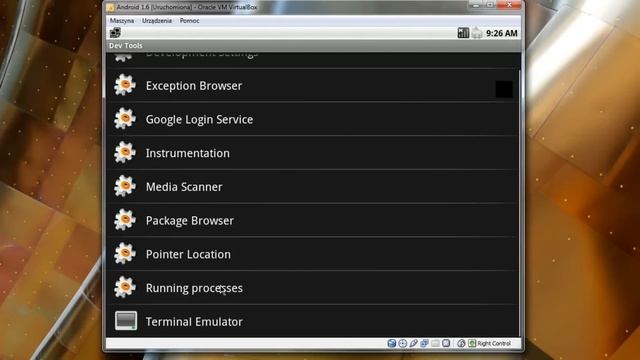Viewport: 640px width, 360px height.
Task: Click the Media Scanner gear icon
Action: pyautogui.click(x=125, y=186)
